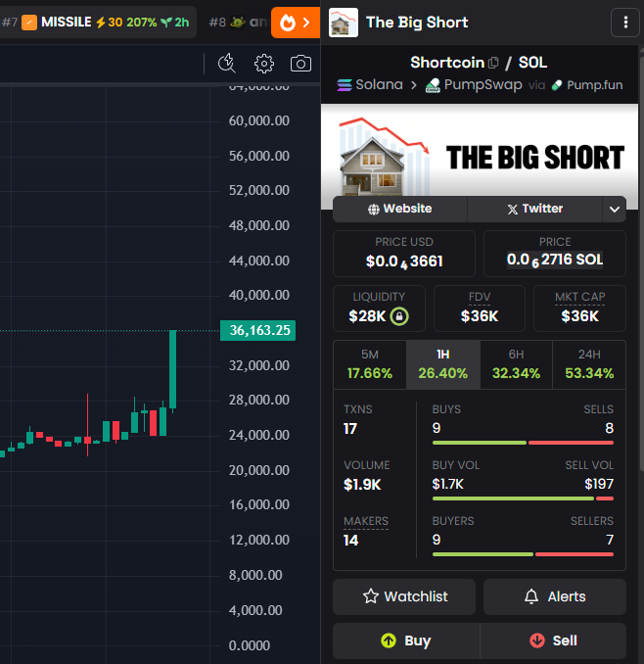This screenshot has height=664, width=644.
Task: Click the FDV $36K box
Action: [480, 308]
